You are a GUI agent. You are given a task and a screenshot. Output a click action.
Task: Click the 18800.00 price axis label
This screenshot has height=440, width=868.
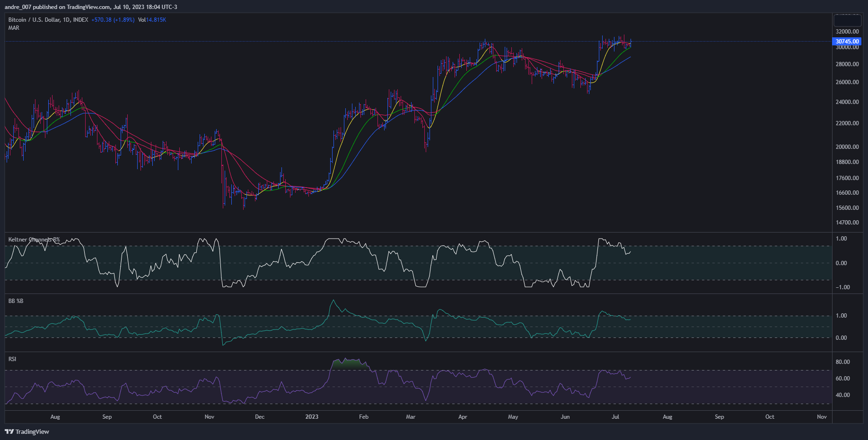pyautogui.click(x=847, y=162)
